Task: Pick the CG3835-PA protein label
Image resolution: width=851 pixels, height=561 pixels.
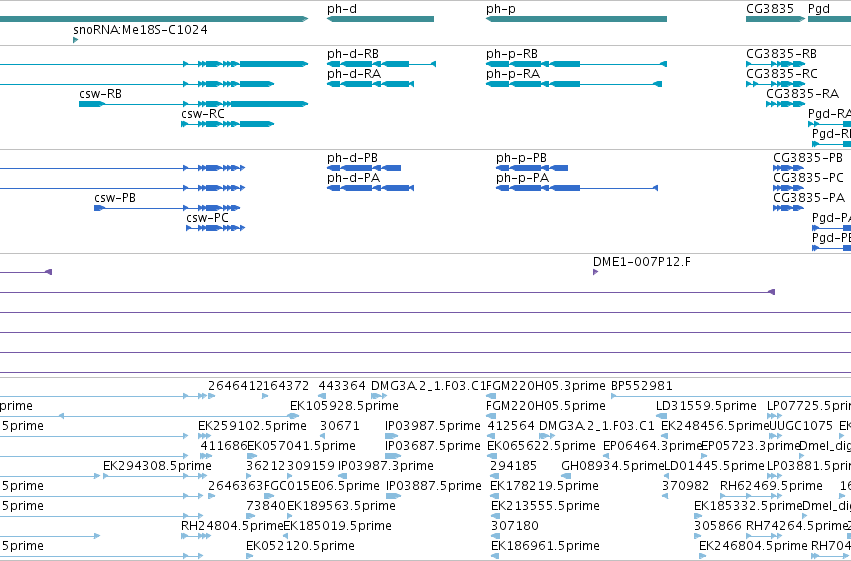Action: pos(809,198)
